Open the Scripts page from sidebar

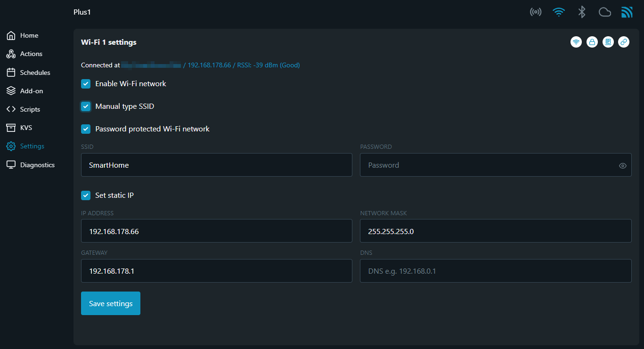click(x=30, y=109)
